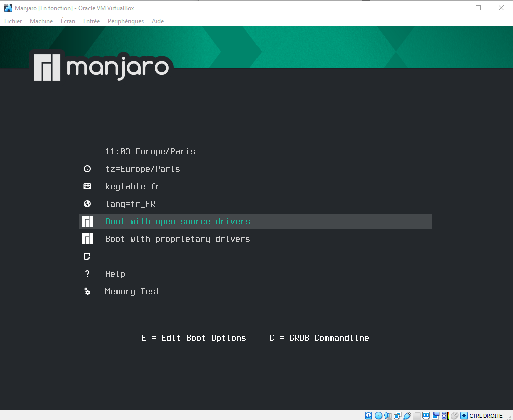This screenshot has width=513, height=420.
Task: Open the Fichier menu
Action: point(13,21)
